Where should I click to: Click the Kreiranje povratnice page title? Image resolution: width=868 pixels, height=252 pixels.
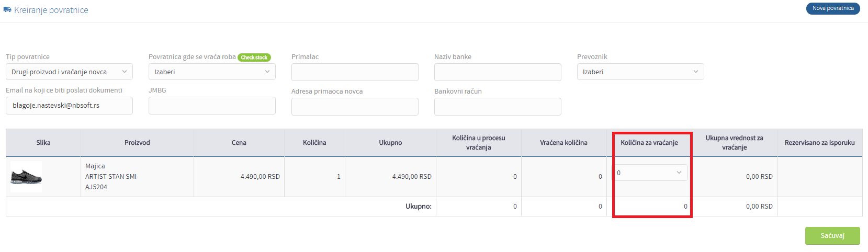click(x=51, y=10)
